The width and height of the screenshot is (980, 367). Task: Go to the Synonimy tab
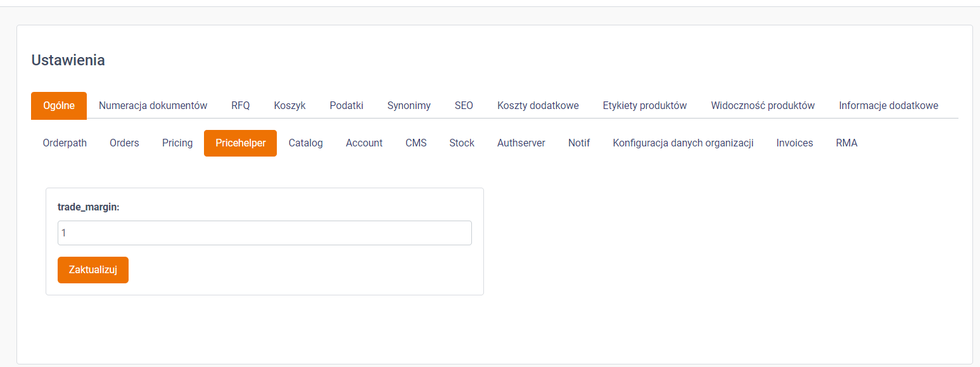[409, 105]
